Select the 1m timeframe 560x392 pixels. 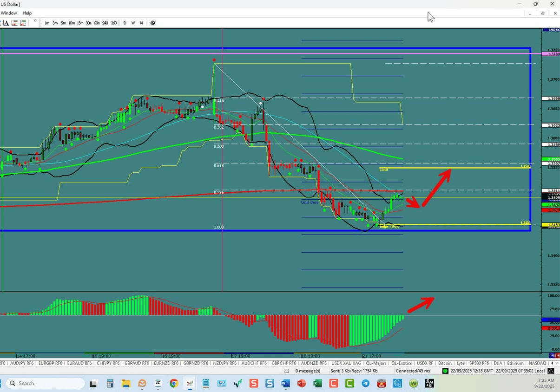click(47, 23)
